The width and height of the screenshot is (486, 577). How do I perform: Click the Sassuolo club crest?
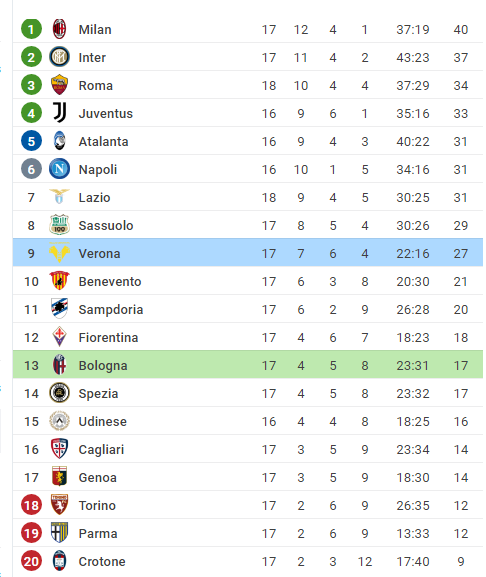click(59, 225)
